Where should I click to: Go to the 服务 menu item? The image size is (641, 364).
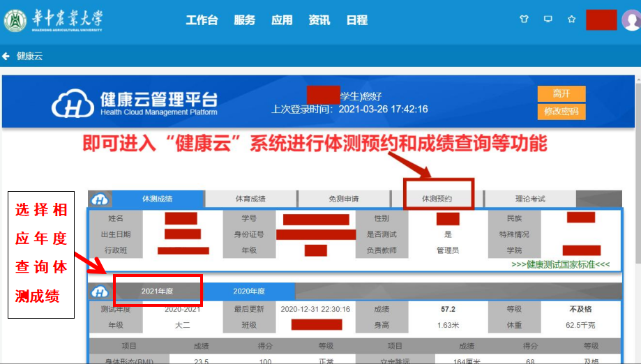coord(245,20)
